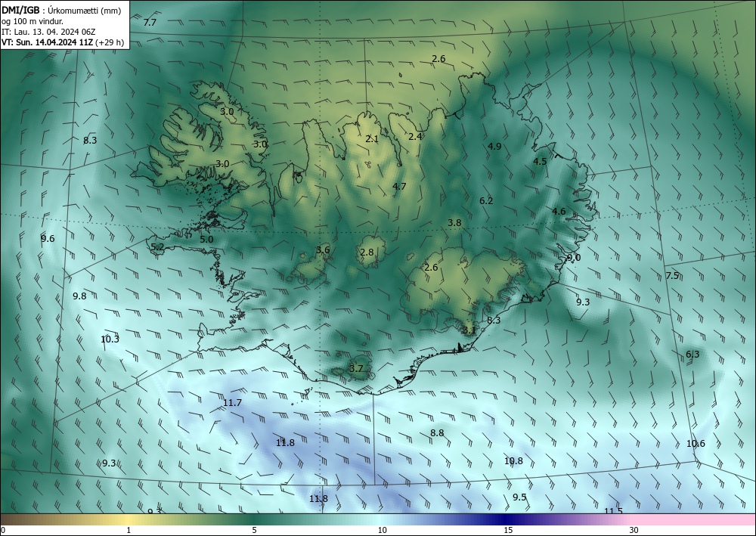Image resolution: width=756 pixels, height=536 pixels.
Task: Click the 4.9 value on the map
Action: (x=494, y=147)
